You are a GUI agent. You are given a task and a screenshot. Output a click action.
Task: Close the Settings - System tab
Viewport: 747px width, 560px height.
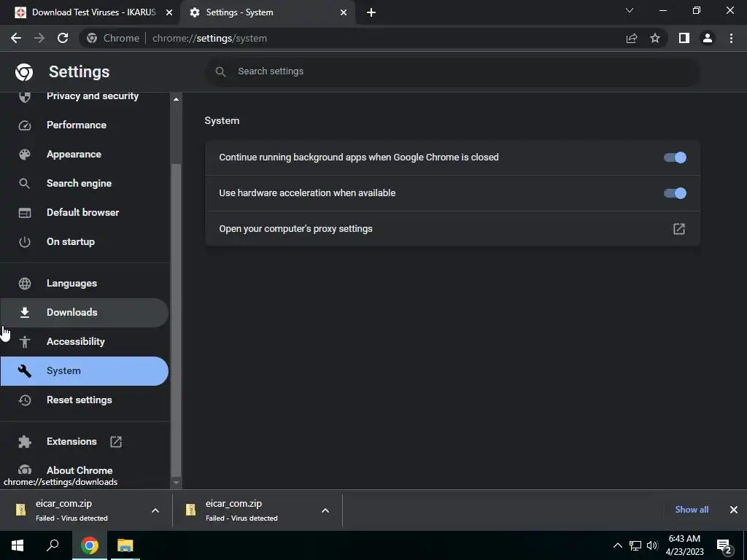tap(344, 12)
